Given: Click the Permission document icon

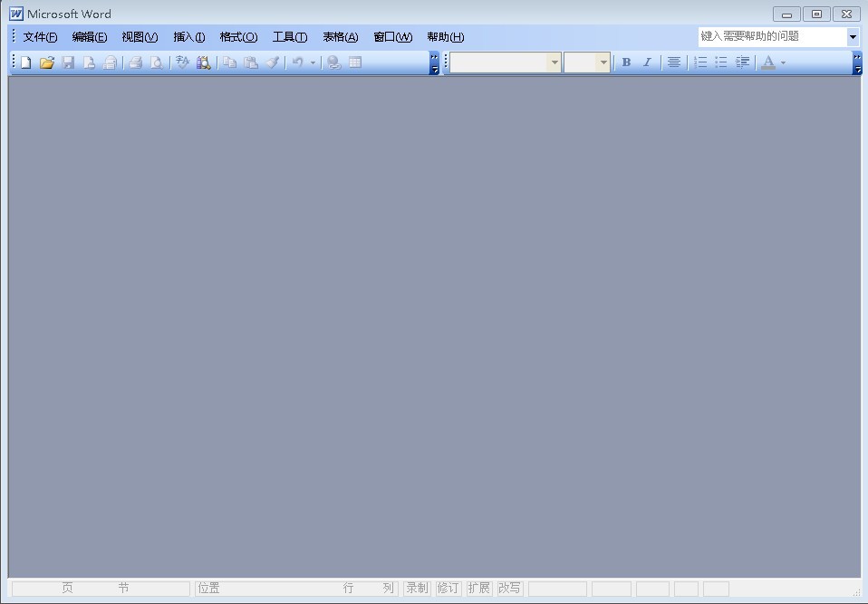Looking at the screenshot, I should (x=89, y=62).
